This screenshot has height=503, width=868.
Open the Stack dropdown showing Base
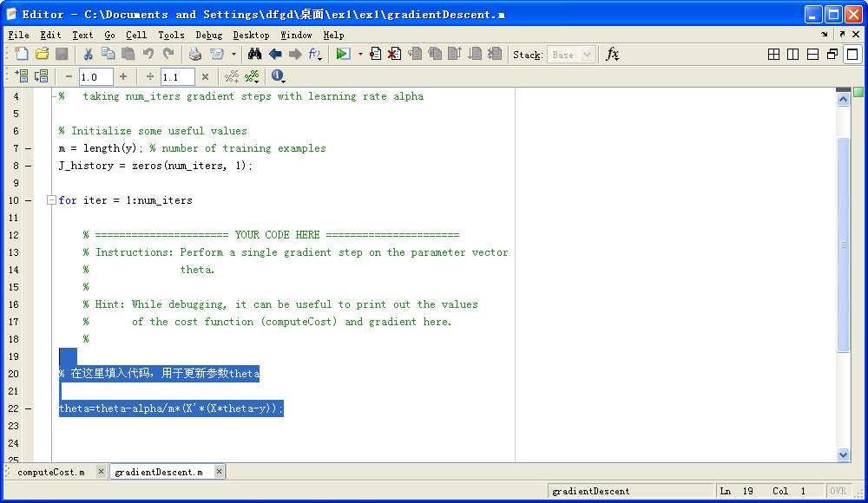tap(571, 55)
